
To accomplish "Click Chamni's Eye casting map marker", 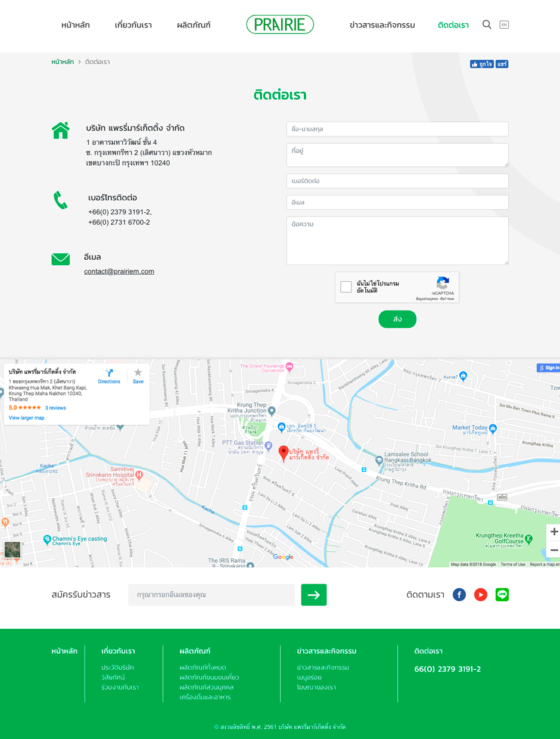I will tap(47, 539).
